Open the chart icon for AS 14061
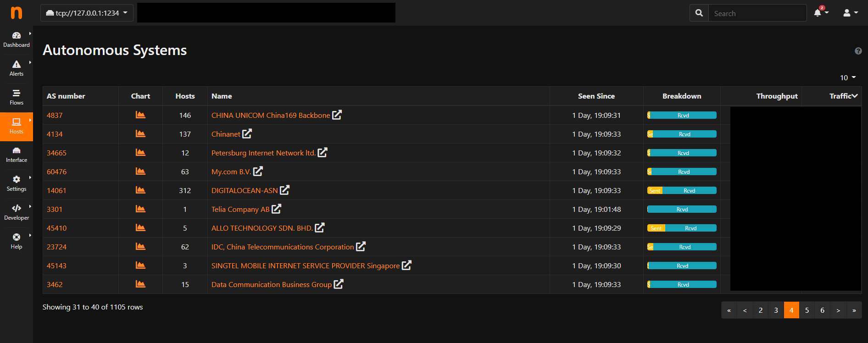 pyautogui.click(x=140, y=190)
